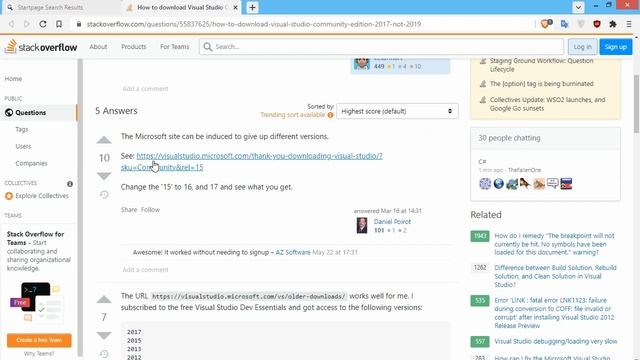Click the first chat user avatar
The width and height of the screenshot is (640, 360).
[485, 184]
